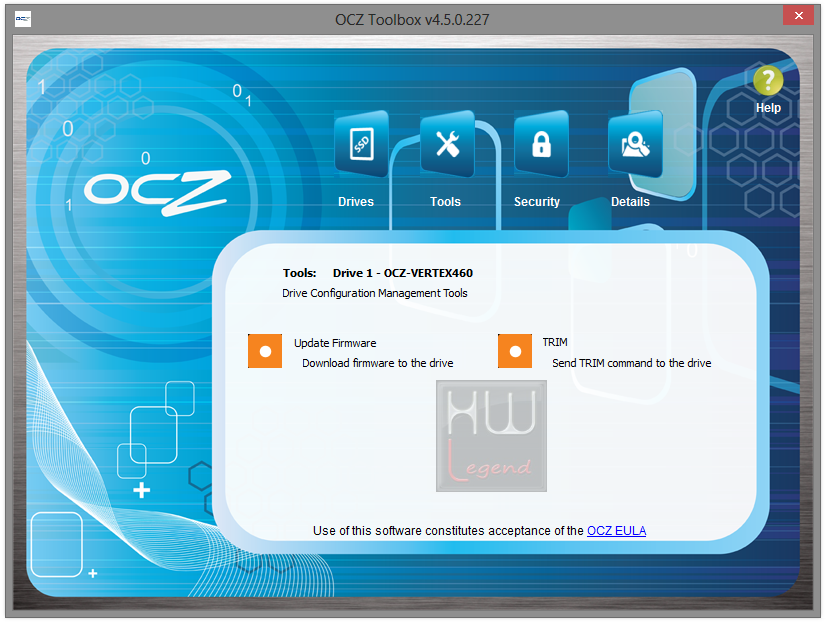Select the Tools label
827x622 pixels.
point(445,202)
